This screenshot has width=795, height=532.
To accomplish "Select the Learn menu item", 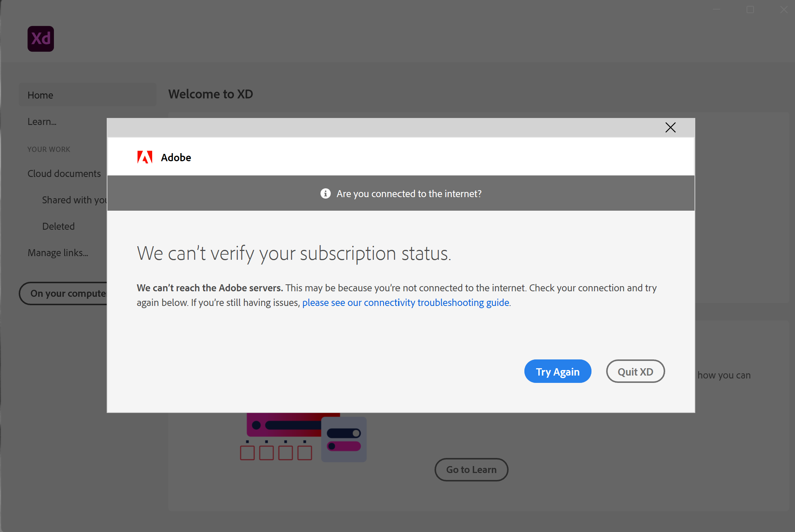I will click(41, 121).
